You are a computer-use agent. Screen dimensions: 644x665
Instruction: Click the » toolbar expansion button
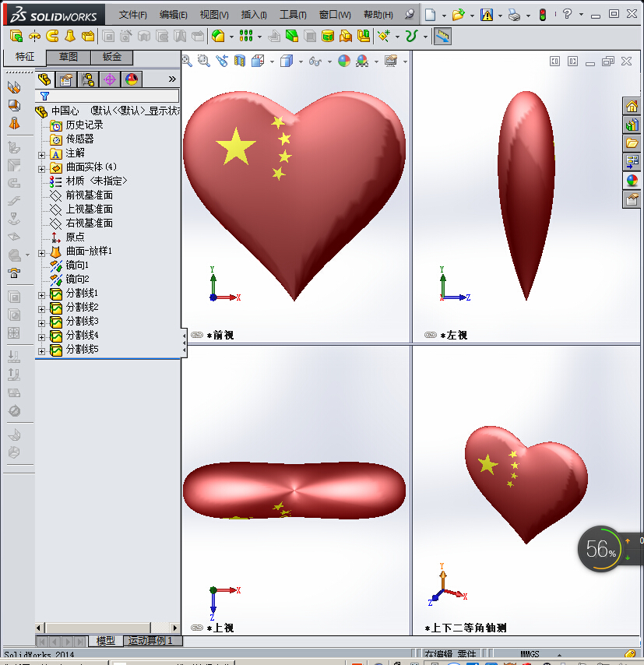pyautogui.click(x=171, y=79)
